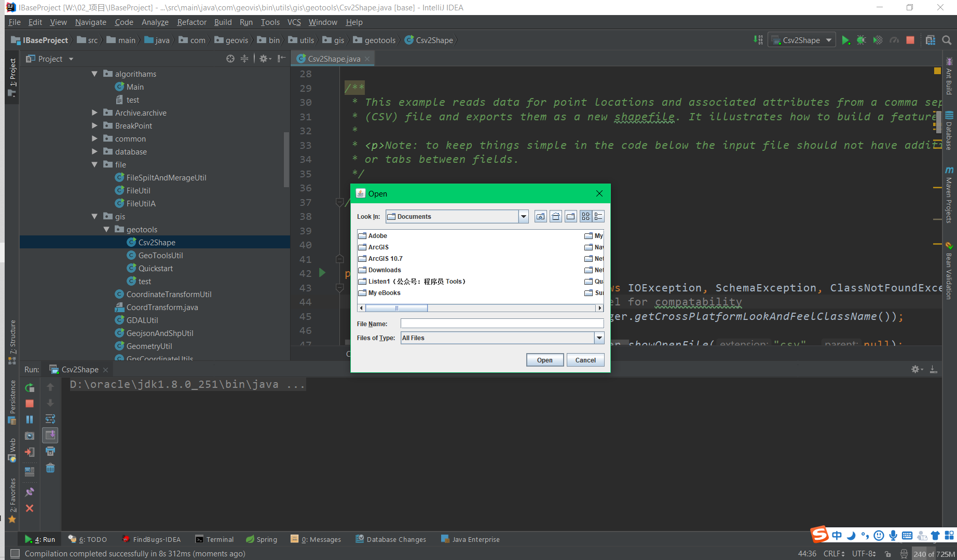957x560 pixels.
Task: Pin the Run tab
Action: coord(30,492)
